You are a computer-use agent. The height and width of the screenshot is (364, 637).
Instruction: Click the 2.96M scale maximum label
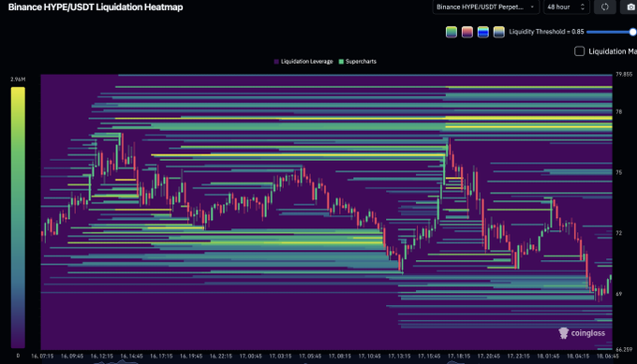click(x=18, y=80)
